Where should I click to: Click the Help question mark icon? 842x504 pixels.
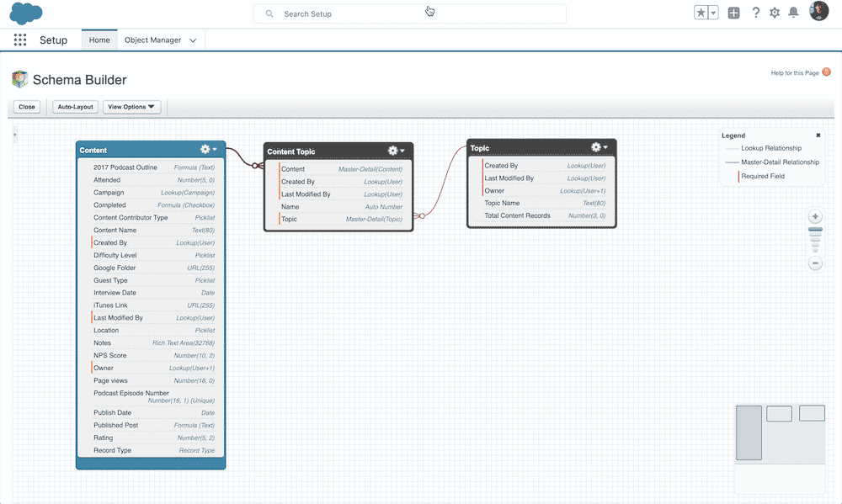pyautogui.click(x=755, y=13)
